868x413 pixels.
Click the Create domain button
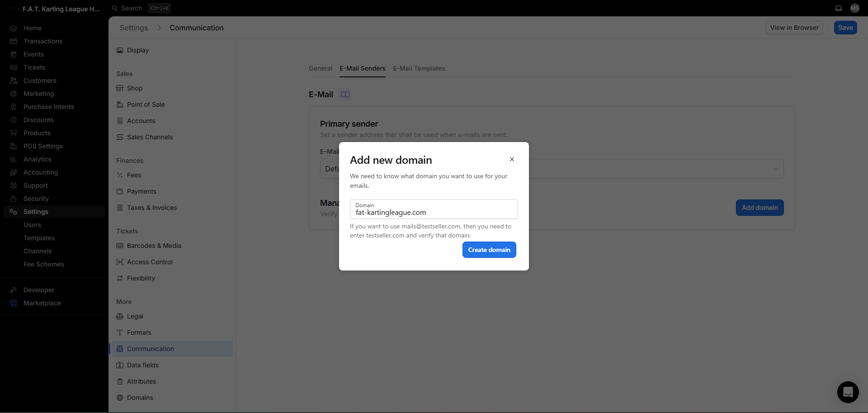(x=489, y=250)
